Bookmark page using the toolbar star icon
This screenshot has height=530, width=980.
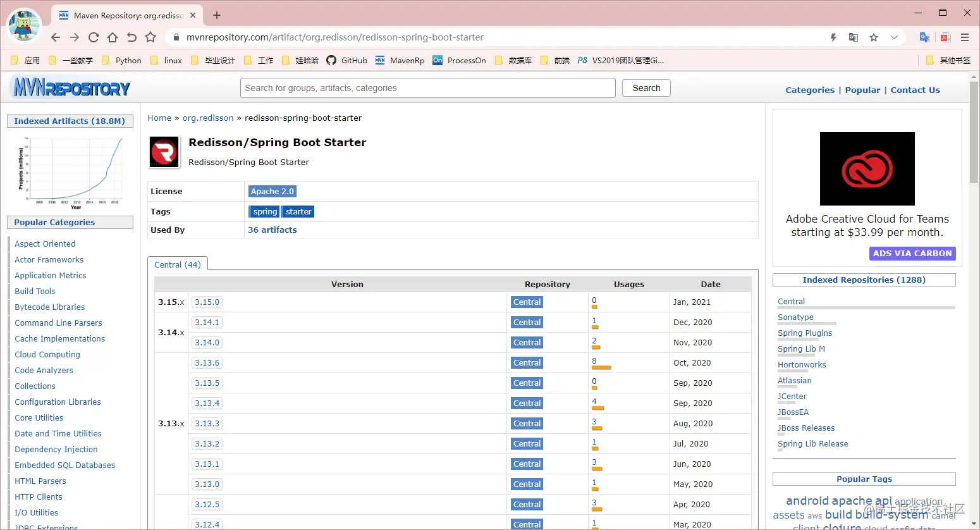(x=150, y=37)
